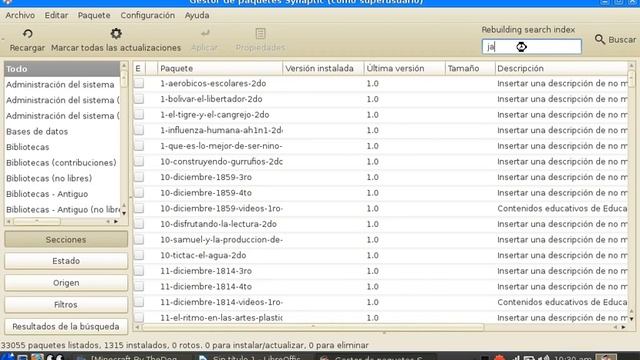Show Resultados de la búsqueda
Screen dimensions: 640x360
click(66, 327)
